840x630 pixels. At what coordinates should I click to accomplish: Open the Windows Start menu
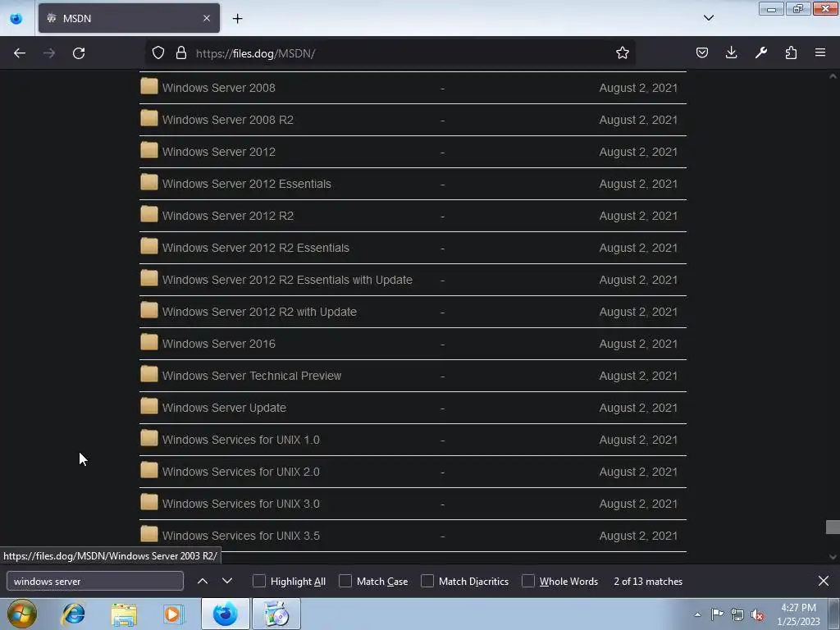click(x=22, y=614)
